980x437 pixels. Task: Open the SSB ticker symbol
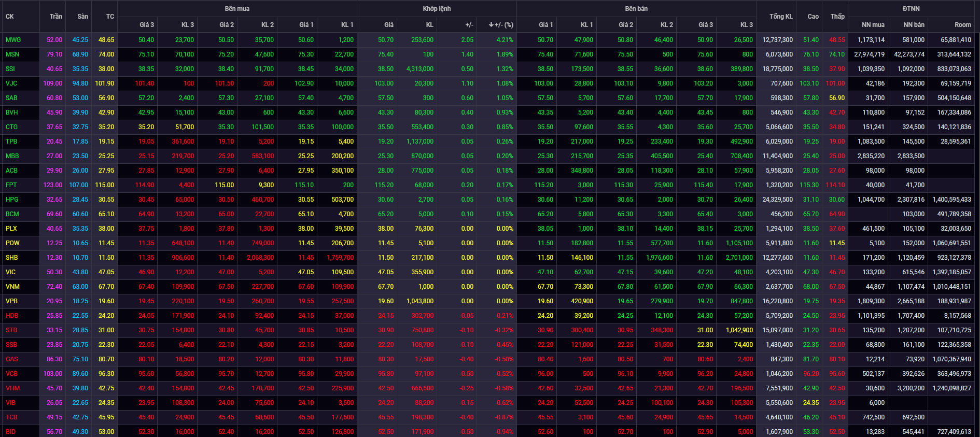(11, 345)
